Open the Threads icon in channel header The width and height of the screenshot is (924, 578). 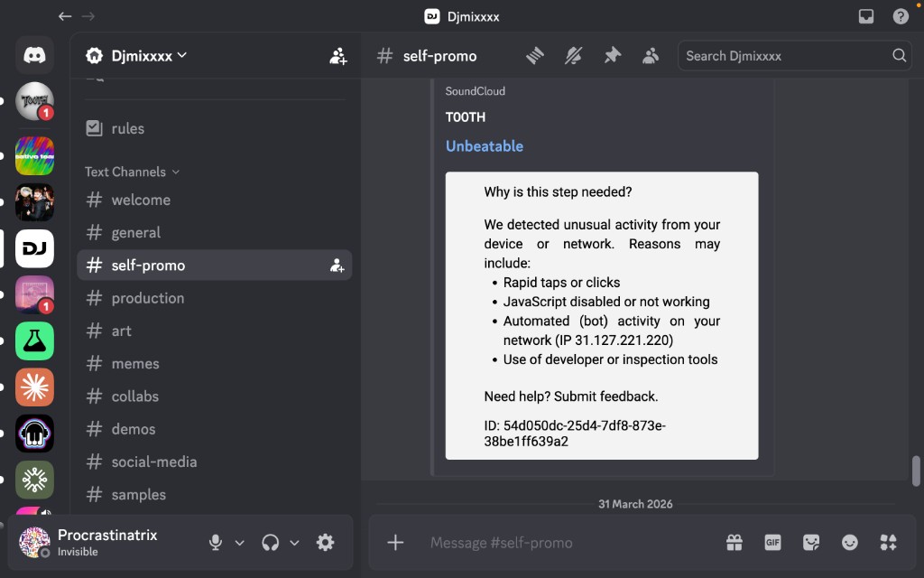[535, 56]
